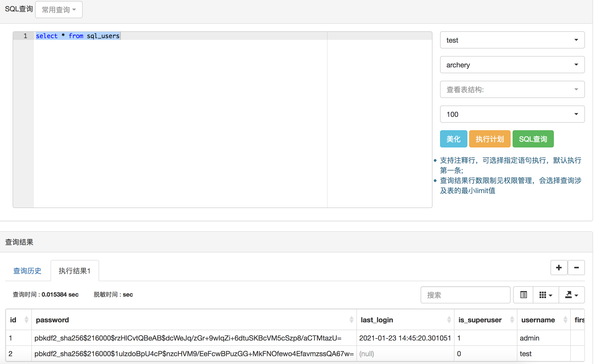The image size is (594, 364).
Task: Open the 常用查询 dropdown
Action: click(59, 10)
